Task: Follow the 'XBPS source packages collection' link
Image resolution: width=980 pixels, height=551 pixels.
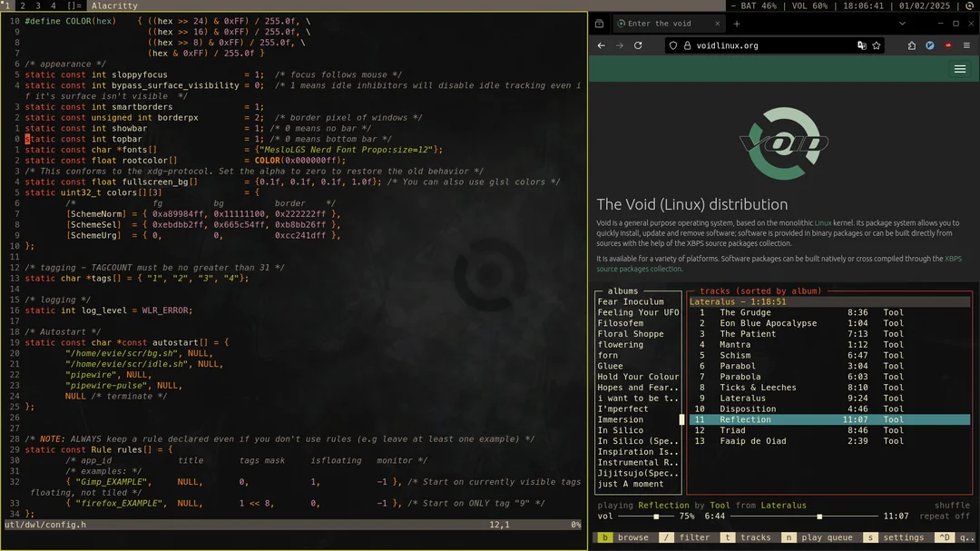Action: [x=638, y=269]
